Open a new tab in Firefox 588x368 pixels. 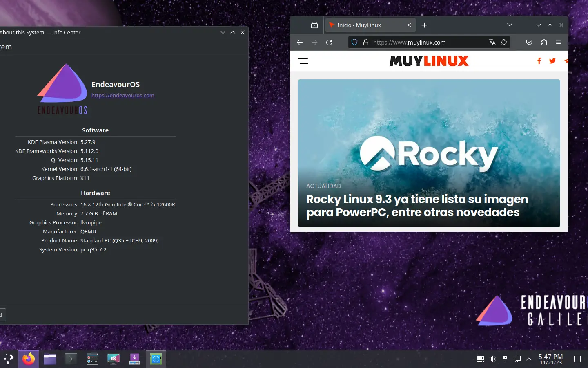425,25
